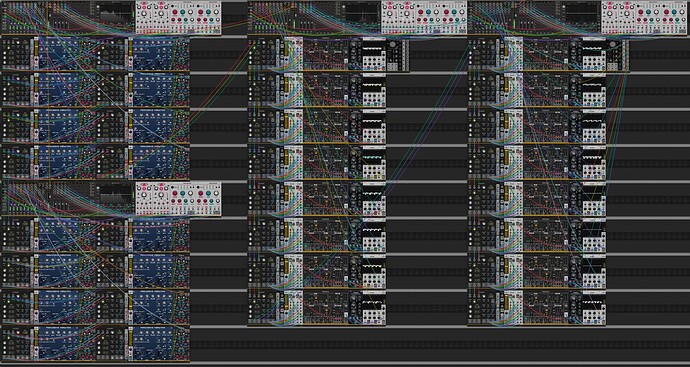Click the first large crimson knob on the top-right gray module
690x367 pixels.
click(640, 12)
